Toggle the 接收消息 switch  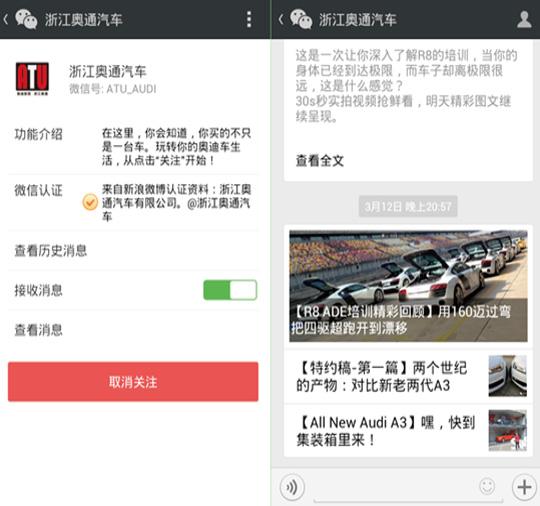[230, 290]
